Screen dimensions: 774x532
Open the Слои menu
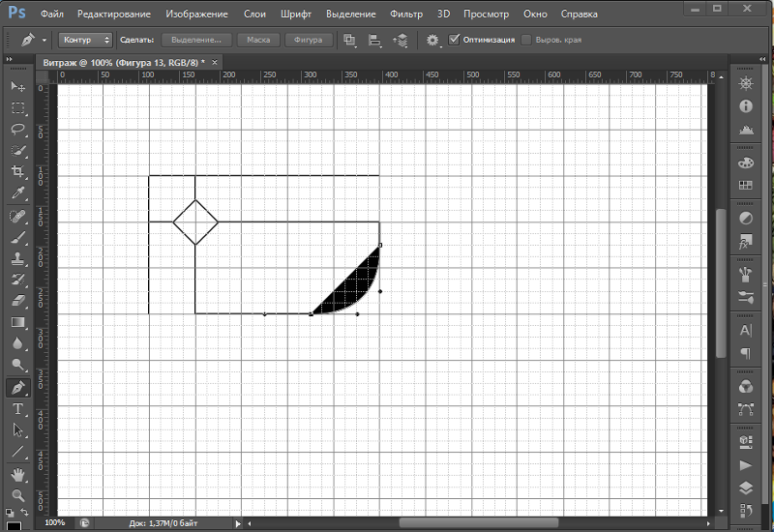[254, 15]
